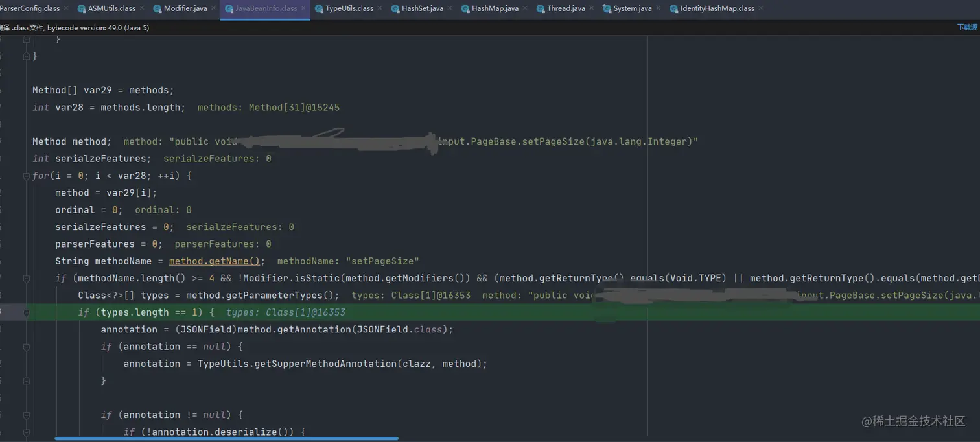The image size is (980, 442).
Task: Open the HashSet.java tab
Action: [423, 8]
